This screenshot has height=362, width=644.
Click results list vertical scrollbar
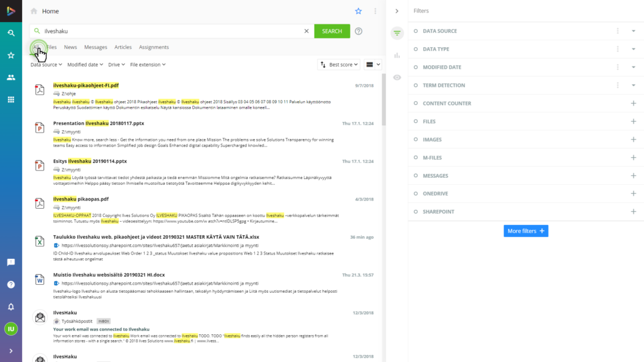point(384,100)
